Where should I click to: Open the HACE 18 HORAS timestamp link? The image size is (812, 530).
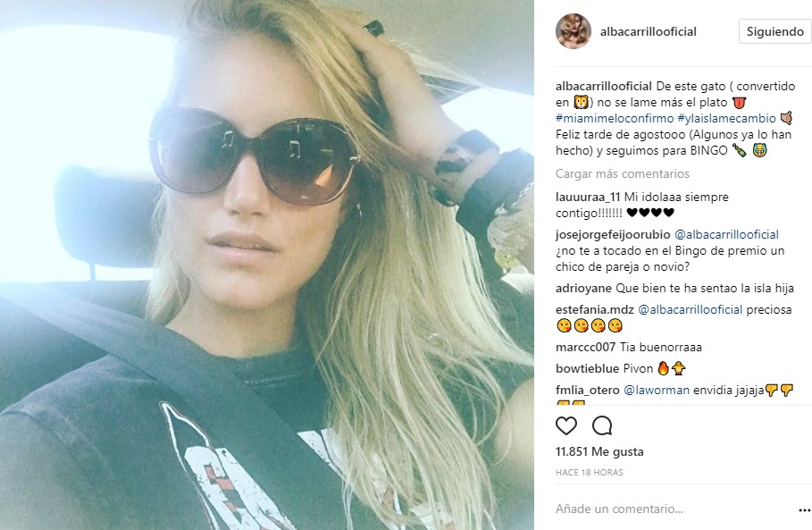590,473
